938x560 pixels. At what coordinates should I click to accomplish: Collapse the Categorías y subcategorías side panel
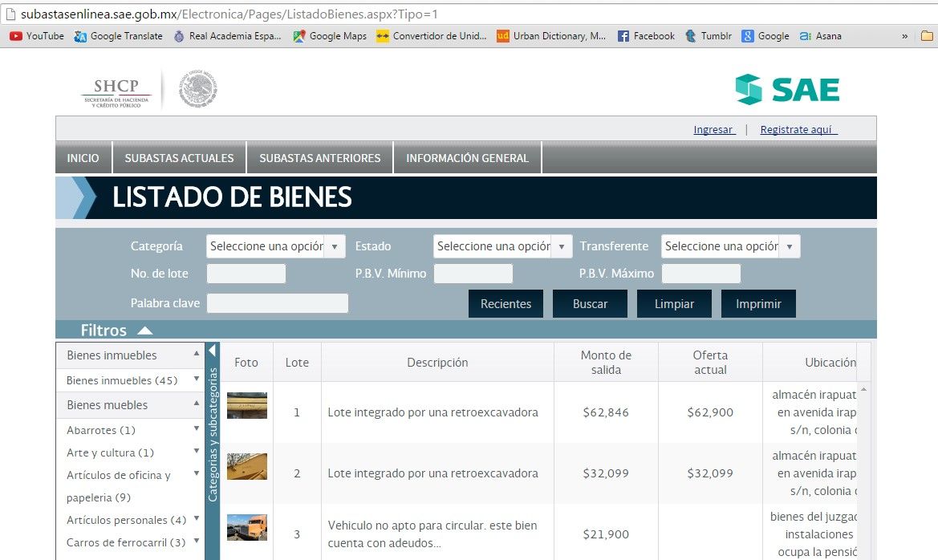pyautogui.click(x=213, y=351)
